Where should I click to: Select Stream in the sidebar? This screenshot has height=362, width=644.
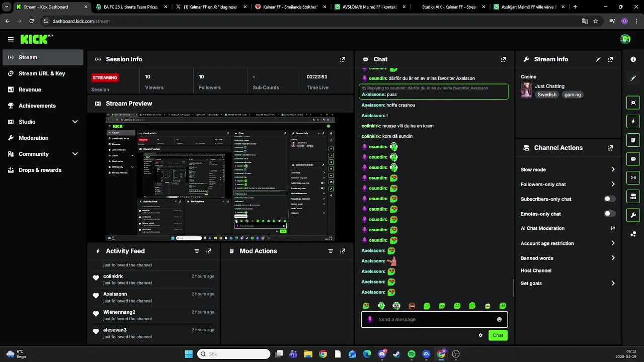(x=43, y=57)
